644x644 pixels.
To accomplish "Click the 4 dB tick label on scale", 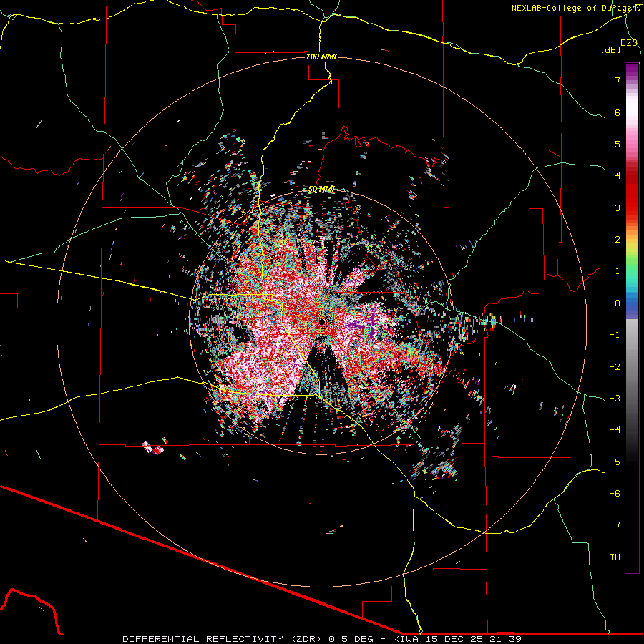I will (618, 176).
